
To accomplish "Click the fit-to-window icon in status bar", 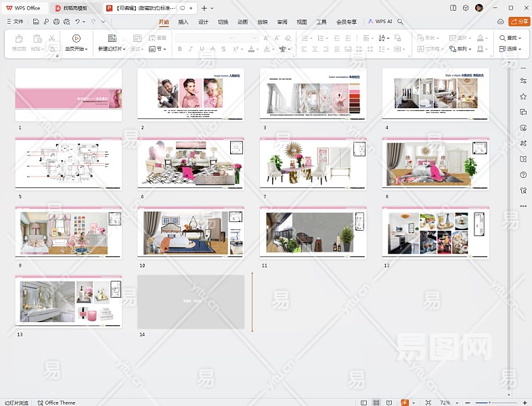I will click(x=427, y=403).
